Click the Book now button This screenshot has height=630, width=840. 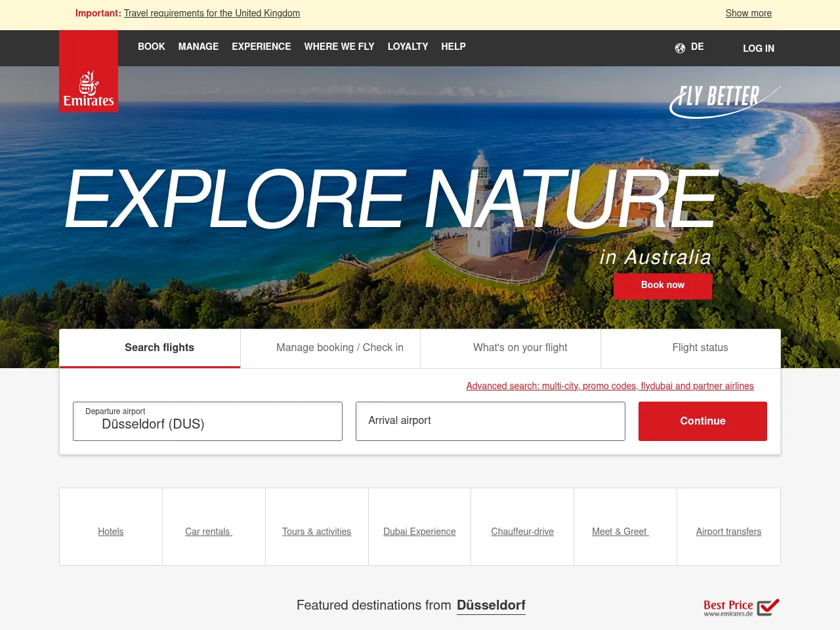pyautogui.click(x=662, y=286)
